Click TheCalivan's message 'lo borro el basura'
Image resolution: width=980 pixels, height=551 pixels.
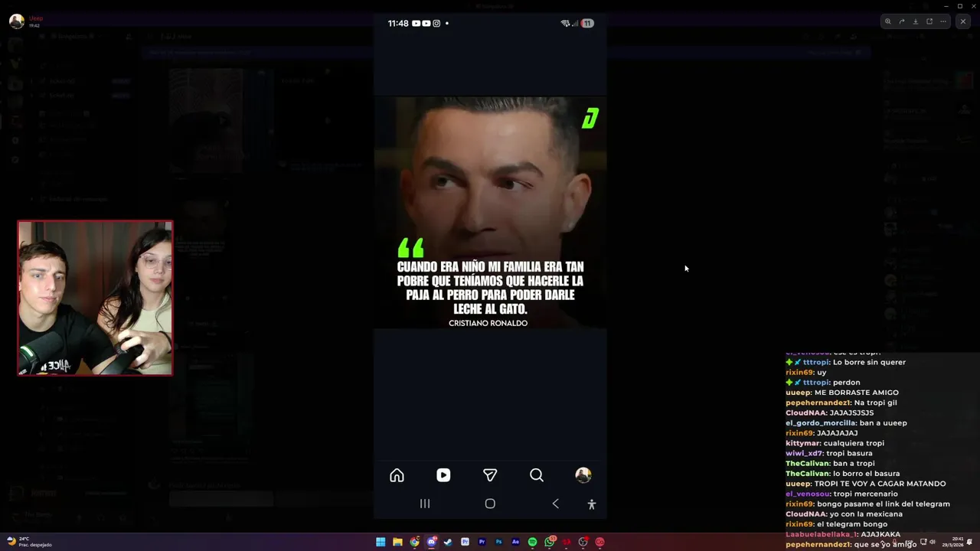point(866,473)
